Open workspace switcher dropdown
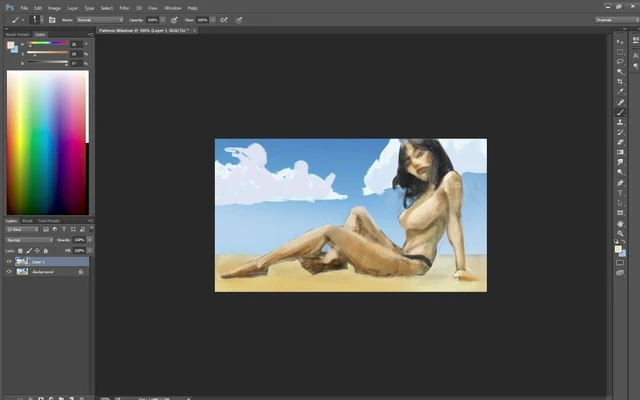Viewport: 640px width, 400px height. click(617, 20)
